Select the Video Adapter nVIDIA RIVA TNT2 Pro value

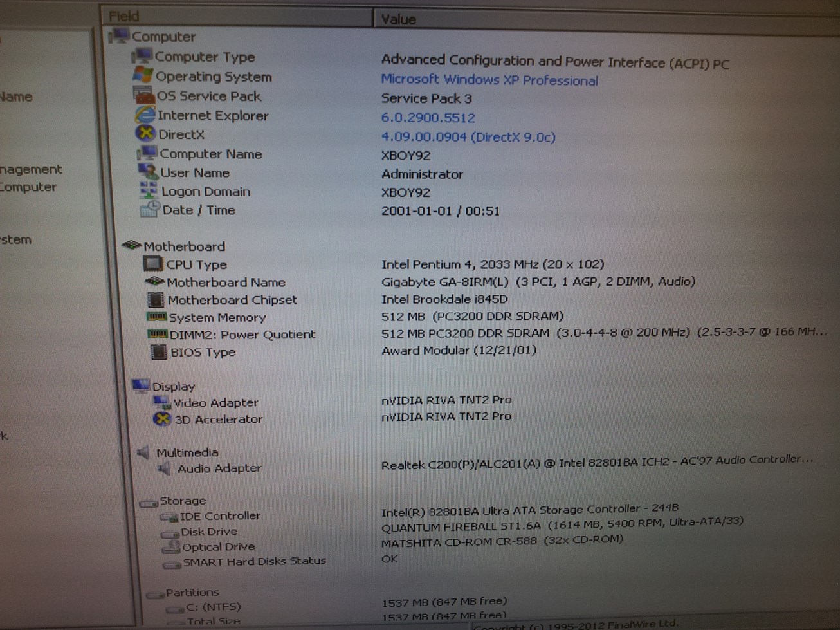(x=446, y=400)
